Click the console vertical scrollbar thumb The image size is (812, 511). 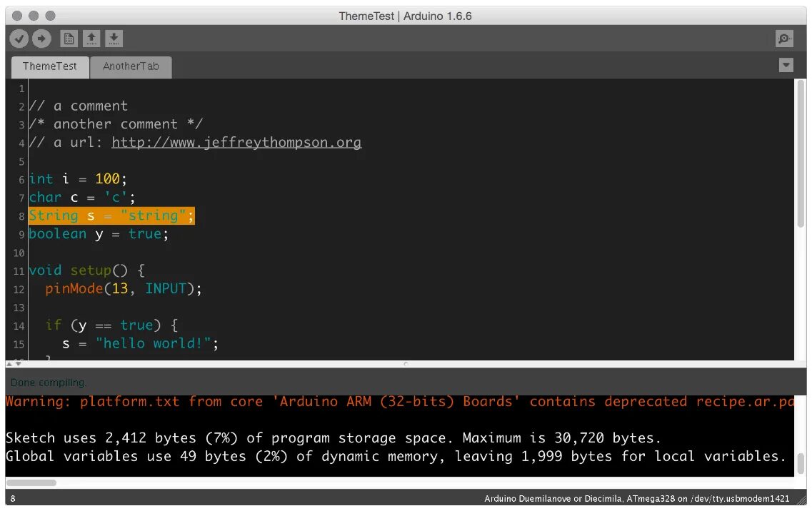[801, 462]
